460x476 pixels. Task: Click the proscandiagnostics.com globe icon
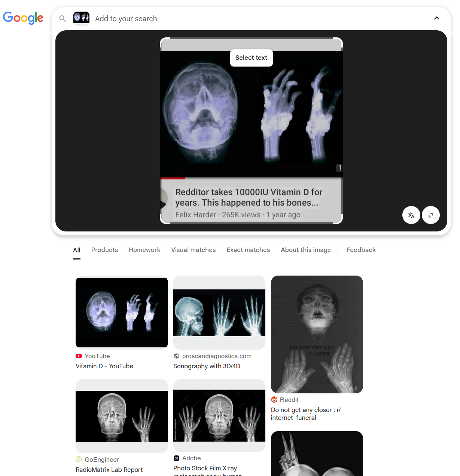tap(176, 356)
